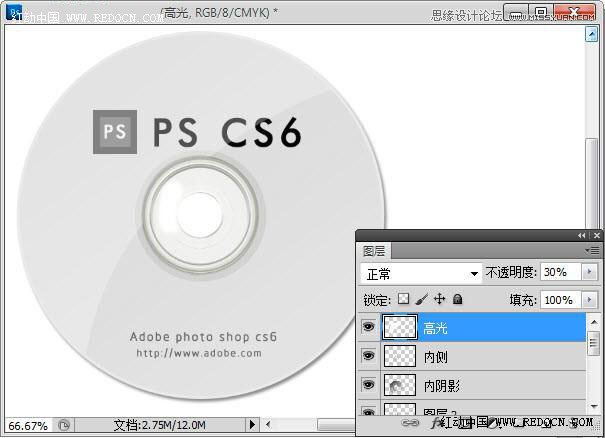Lock image pixels with brush icon

coord(422,299)
